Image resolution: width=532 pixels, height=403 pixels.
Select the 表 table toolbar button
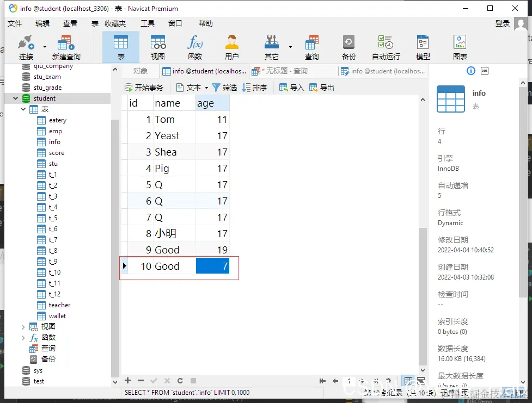click(x=121, y=47)
